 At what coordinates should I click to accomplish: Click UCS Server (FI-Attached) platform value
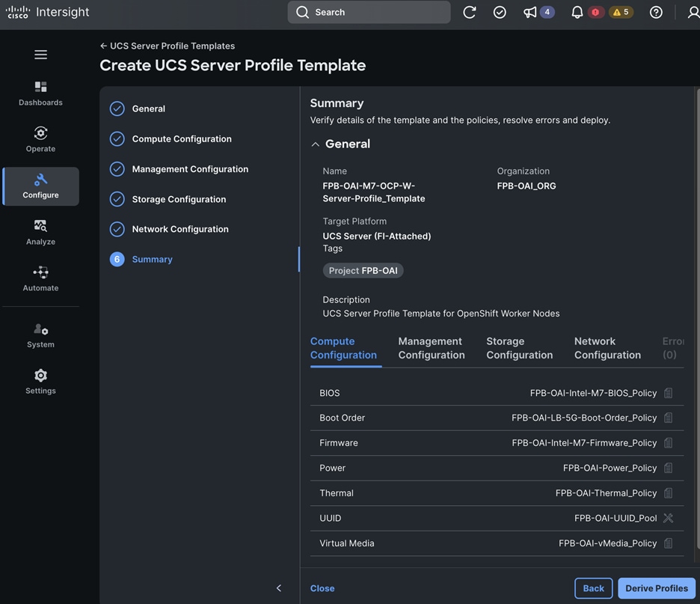pyautogui.click(x=377, y=236)
